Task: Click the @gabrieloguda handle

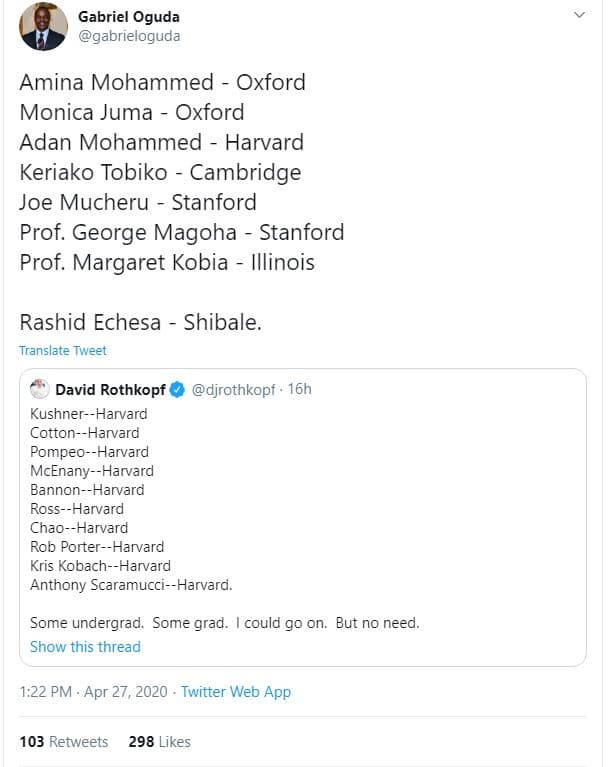Action: click(x=129, y=35)
